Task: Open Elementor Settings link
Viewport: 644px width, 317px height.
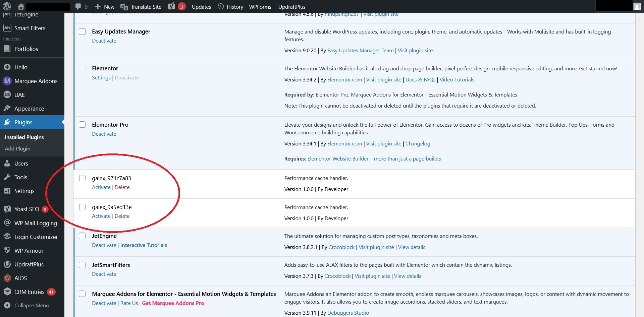Action: click(x=101, y=78)
